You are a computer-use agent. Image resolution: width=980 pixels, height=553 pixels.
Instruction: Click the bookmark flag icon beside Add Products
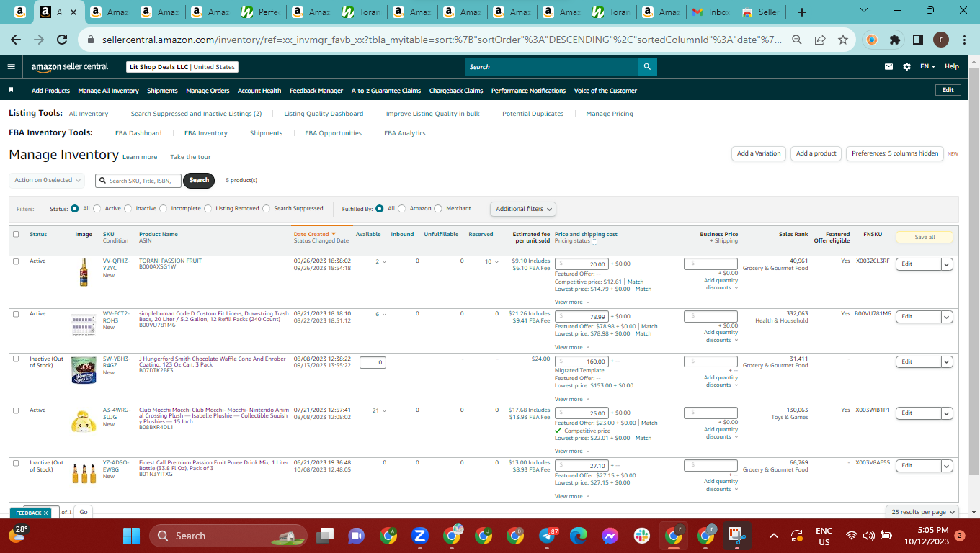11,91
